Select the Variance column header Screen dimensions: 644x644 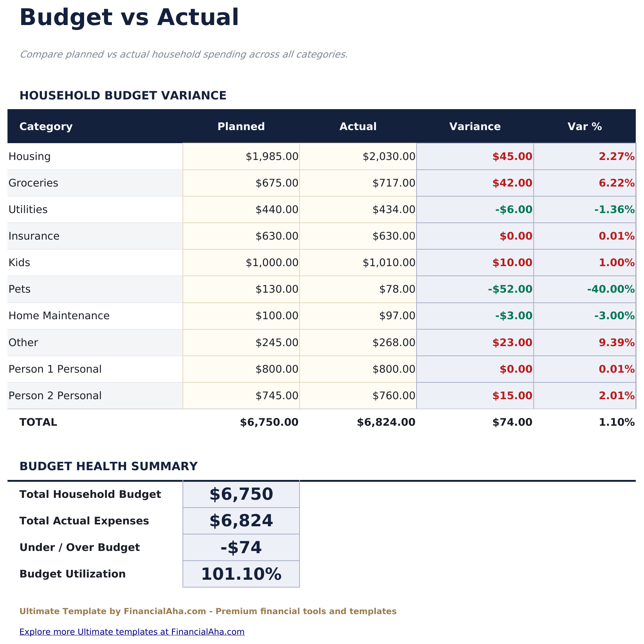click(475, 126)
